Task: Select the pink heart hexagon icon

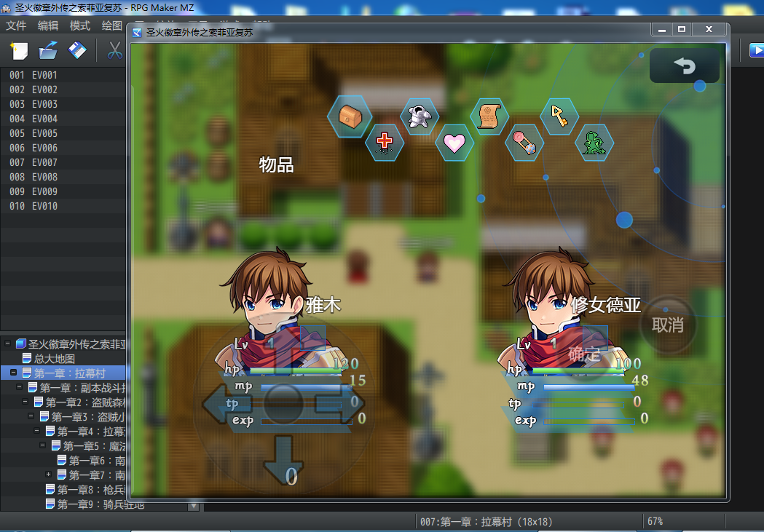Action: pyautogui.click(x=454, y=143)
